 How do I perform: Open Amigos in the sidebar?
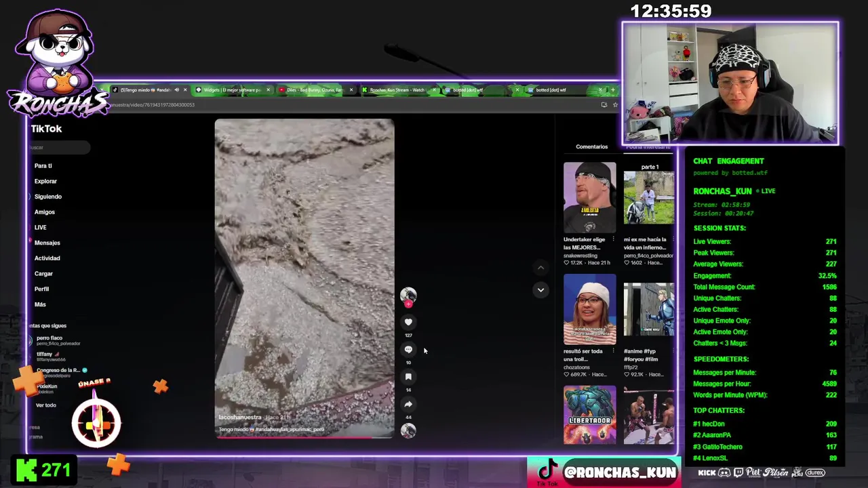(x=45, y=212)
